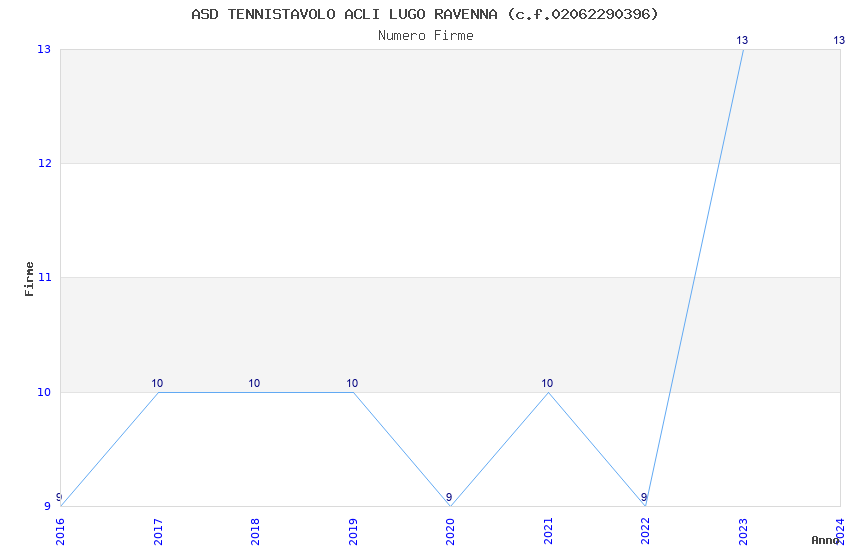This screenshot has height=550, width=850.
Task: Click the x-axis year 2020
Action: [x=450, y=532]
